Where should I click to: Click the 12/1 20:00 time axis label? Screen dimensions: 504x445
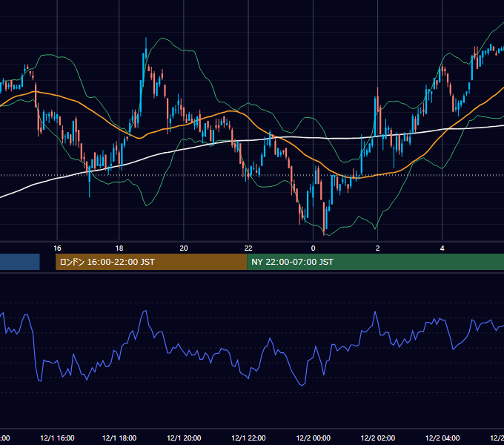(x=184, y=438)
